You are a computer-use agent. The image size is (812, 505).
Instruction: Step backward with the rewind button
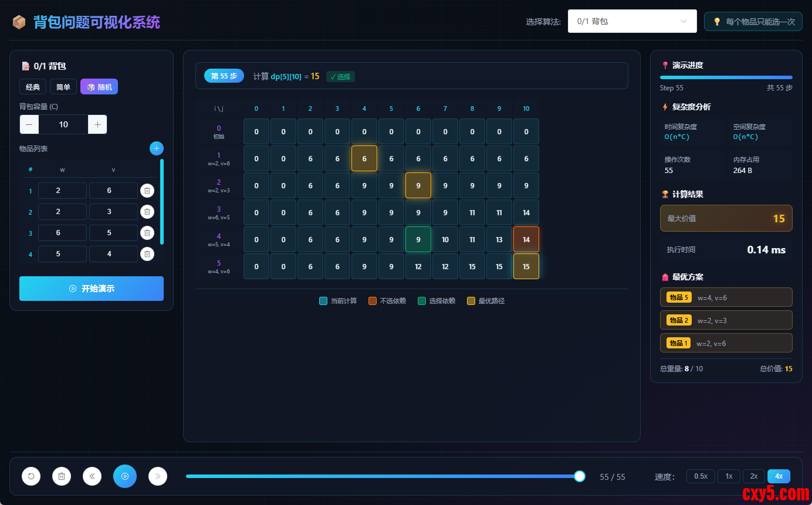point(92,476)
